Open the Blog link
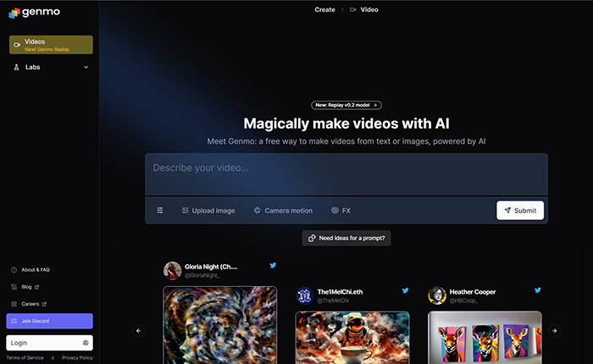Screen dimensions: 593x364 point(26,287)
